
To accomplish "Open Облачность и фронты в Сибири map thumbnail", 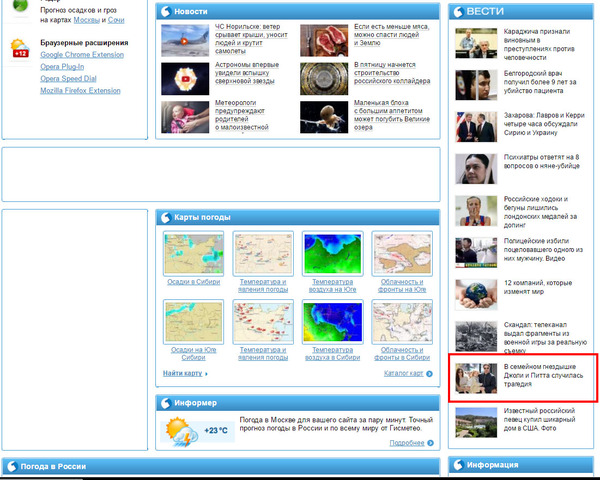I will [402, 322].
